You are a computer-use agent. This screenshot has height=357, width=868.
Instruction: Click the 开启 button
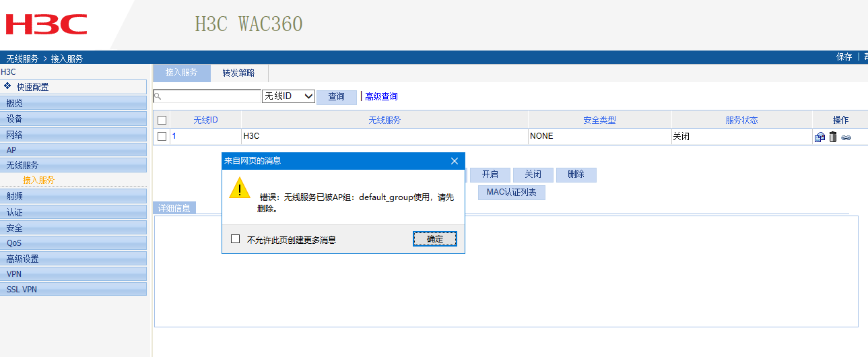[490, 174]
